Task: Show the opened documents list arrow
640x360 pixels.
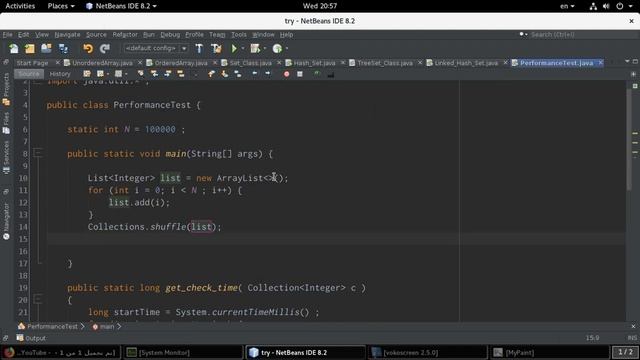Action: pos(627,61)
